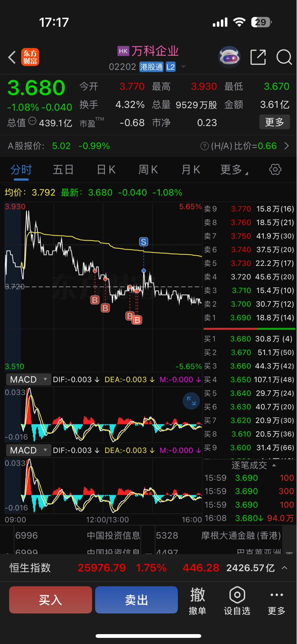Tap the 更多 button beside 市净
The width and height of the screenshot is (297, 644).
[x=275, y=122]
